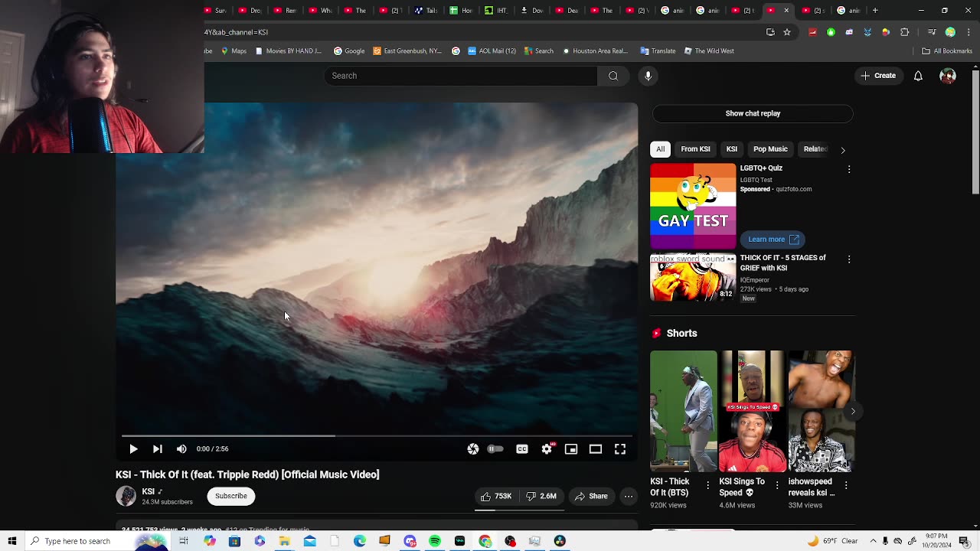The width and height of the screenshot is (980, 551).
Task: Open the KSI channel name link
Action: (149, 491)
